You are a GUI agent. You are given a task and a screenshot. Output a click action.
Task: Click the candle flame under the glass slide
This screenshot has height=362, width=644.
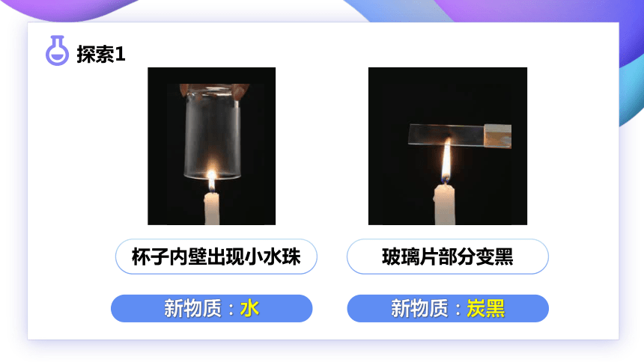coord(446,162)
